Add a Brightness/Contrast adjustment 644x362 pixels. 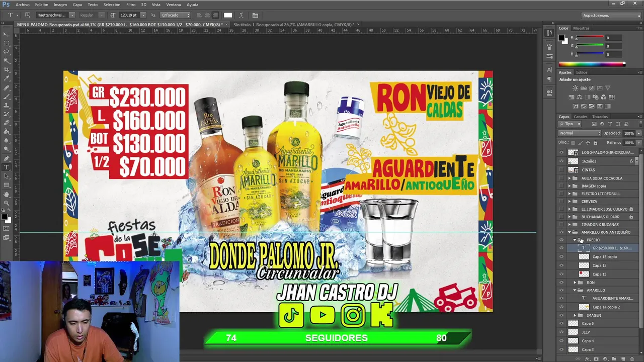(x=576, y=88)
